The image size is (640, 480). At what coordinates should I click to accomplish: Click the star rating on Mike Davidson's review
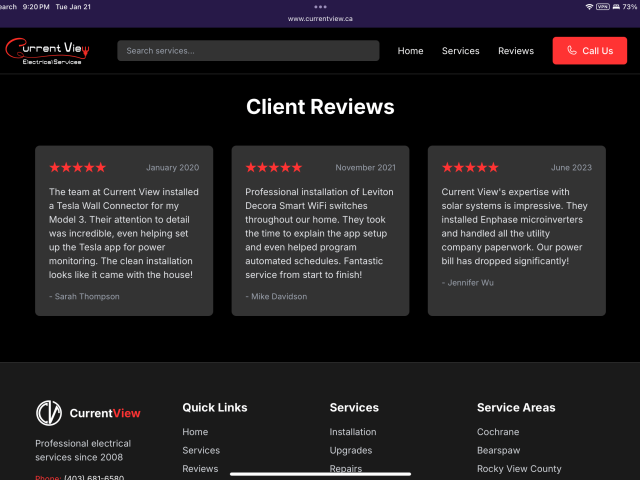click(x=273, y=168)
